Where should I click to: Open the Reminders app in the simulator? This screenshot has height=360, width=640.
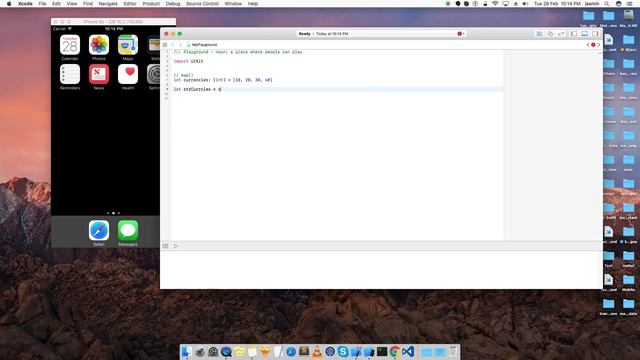(x=70, y=74)
